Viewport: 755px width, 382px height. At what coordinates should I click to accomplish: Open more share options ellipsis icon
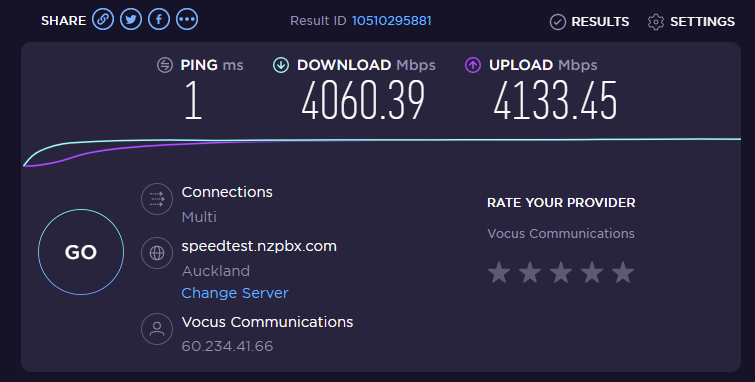[187, 20]
